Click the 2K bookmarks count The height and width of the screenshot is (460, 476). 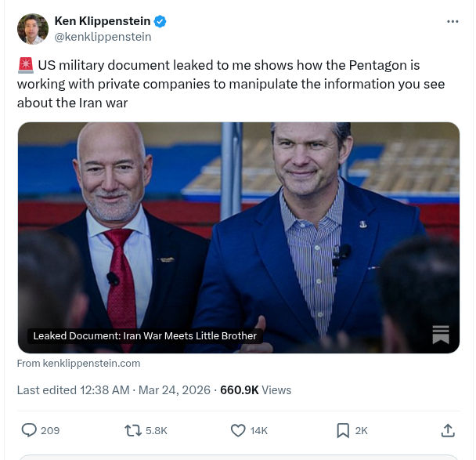[x=361, y=431]
